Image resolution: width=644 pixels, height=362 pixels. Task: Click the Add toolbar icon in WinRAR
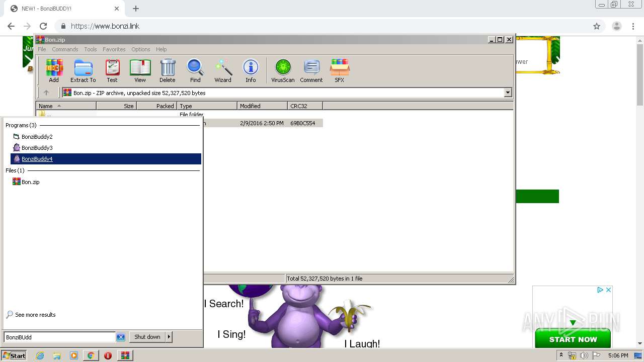point(54,70)
